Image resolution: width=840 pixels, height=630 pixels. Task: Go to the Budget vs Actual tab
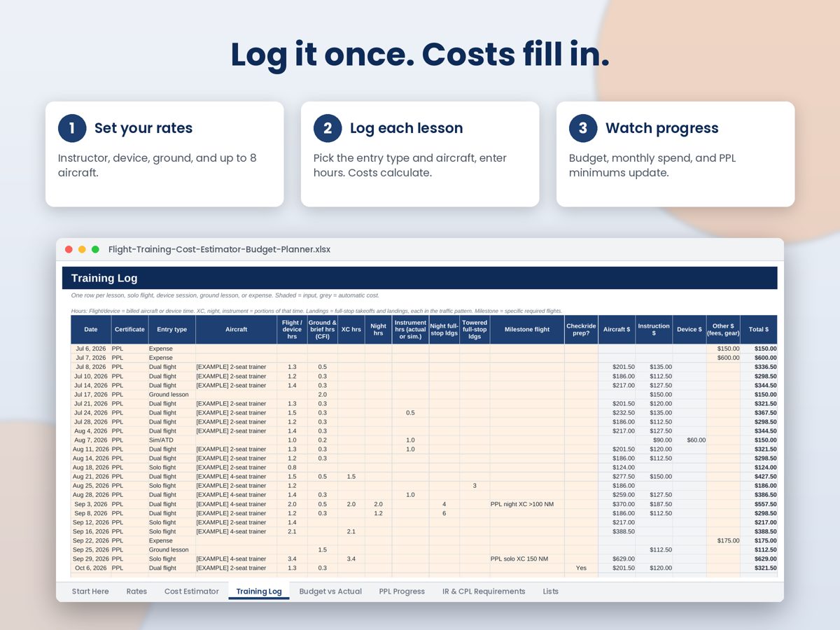click(x=330, y=591)
